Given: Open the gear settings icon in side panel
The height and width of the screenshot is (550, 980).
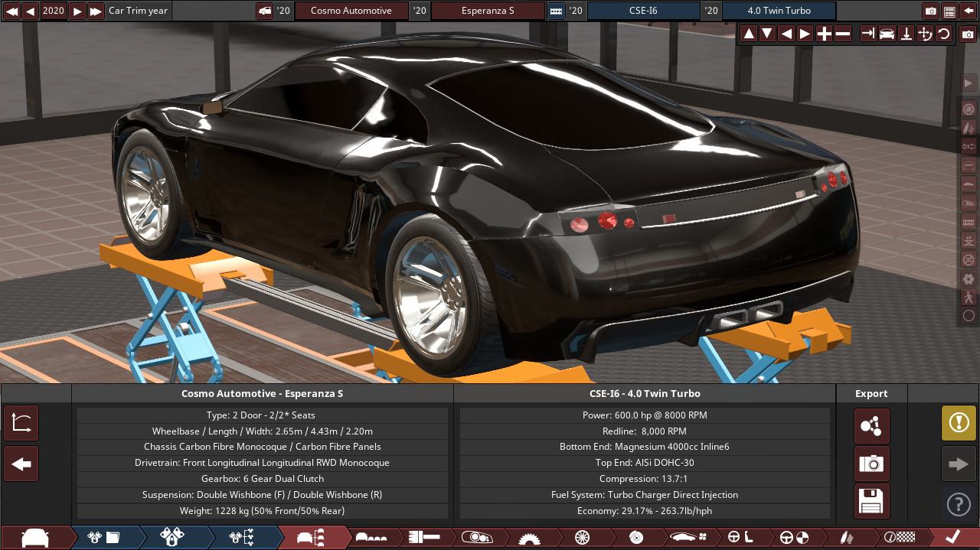Looking at the screenshot, I should (x=969, y=278).
